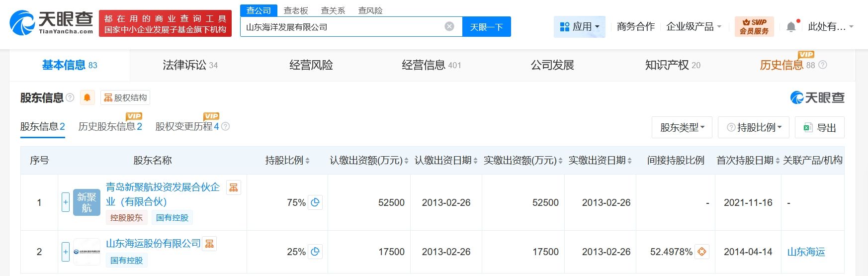Switch to the 查关系 search tab
This screenshot has height=276, width=868.
[x=333, y=10]
